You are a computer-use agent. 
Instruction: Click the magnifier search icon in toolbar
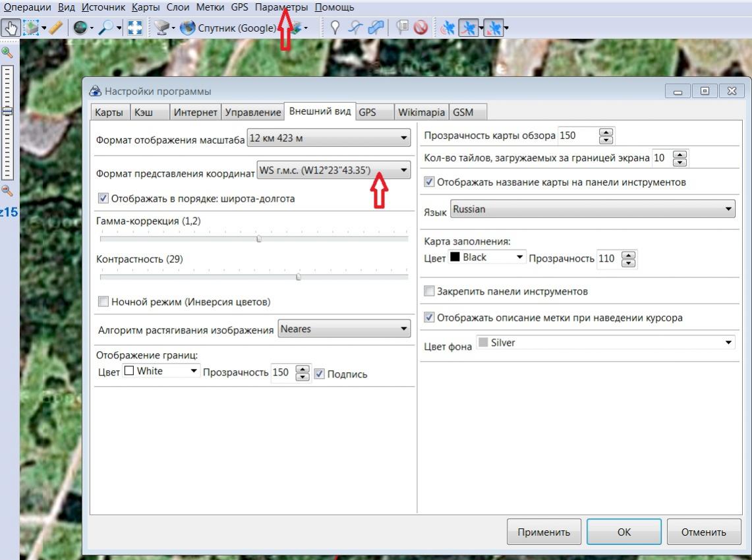pos(107,28)
